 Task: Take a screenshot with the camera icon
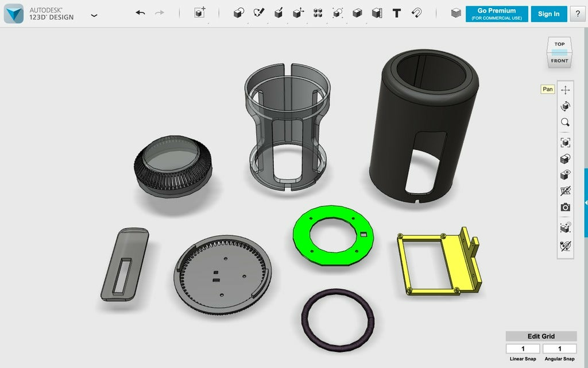[x=566, y=207]
